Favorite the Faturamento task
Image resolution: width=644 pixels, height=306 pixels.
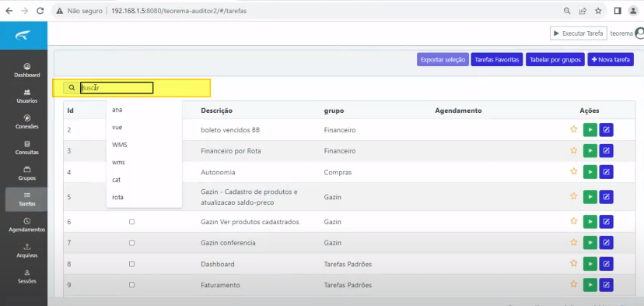click(x=574, y=284)
